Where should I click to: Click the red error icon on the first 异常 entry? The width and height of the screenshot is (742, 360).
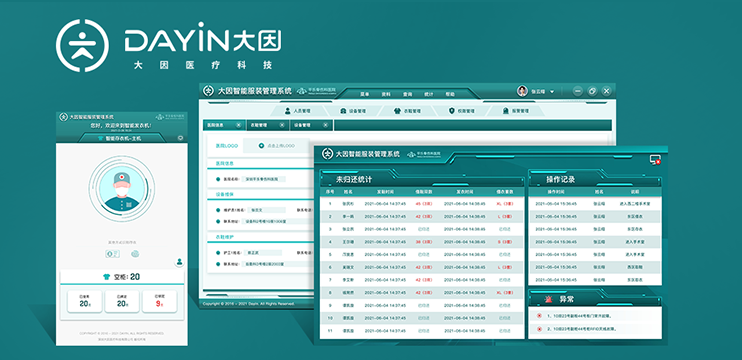pyautogui.click(x=539, y=316)
